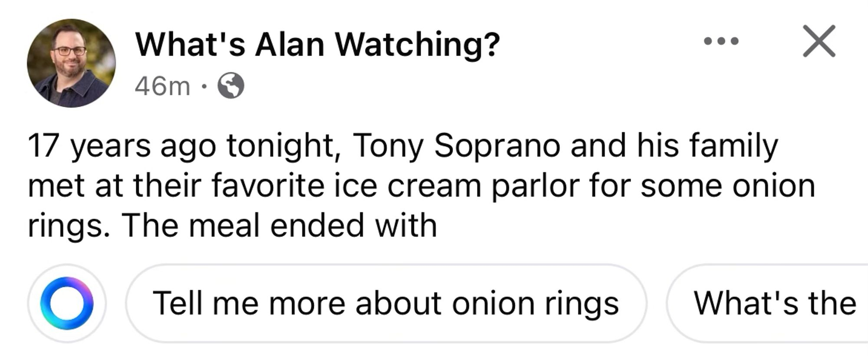View the post's privacy via the globe icon
The width and height of the screenshot is (868, 356).
click(230, 86)
